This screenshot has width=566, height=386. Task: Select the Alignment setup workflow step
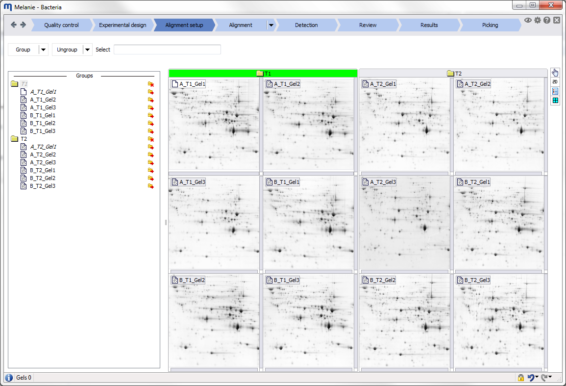pos(184,25)
